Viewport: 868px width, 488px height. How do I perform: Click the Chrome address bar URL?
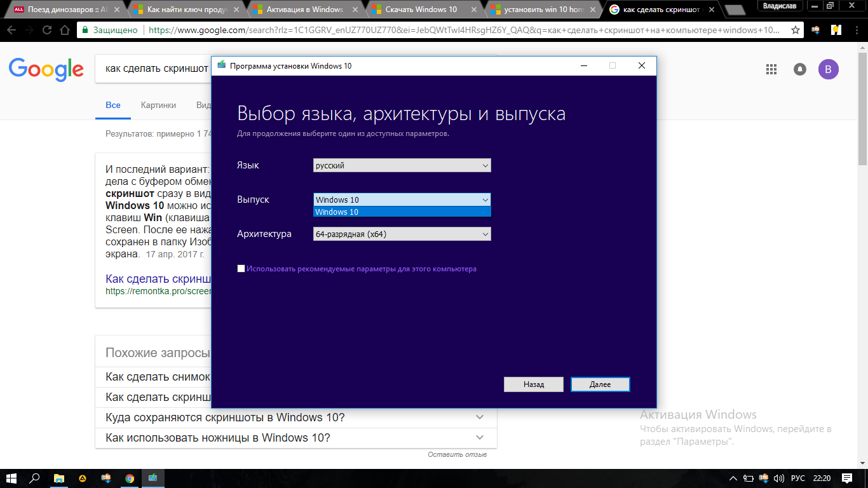click(x=464, y=30)
